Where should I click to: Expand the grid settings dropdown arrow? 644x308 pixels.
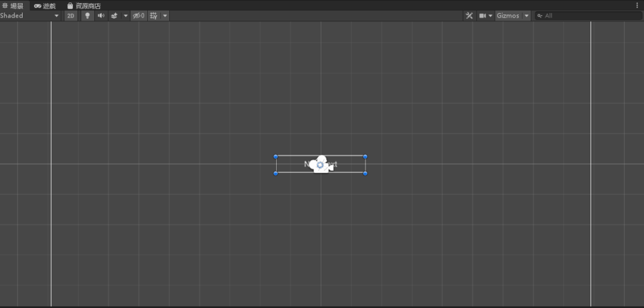click(x=165, y=16)
